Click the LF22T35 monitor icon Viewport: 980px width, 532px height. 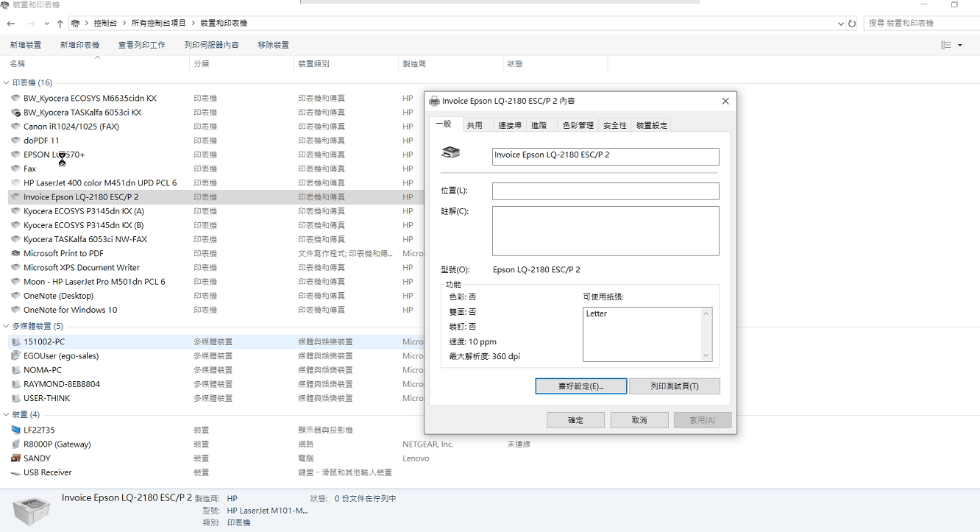(x=16, y=430)
